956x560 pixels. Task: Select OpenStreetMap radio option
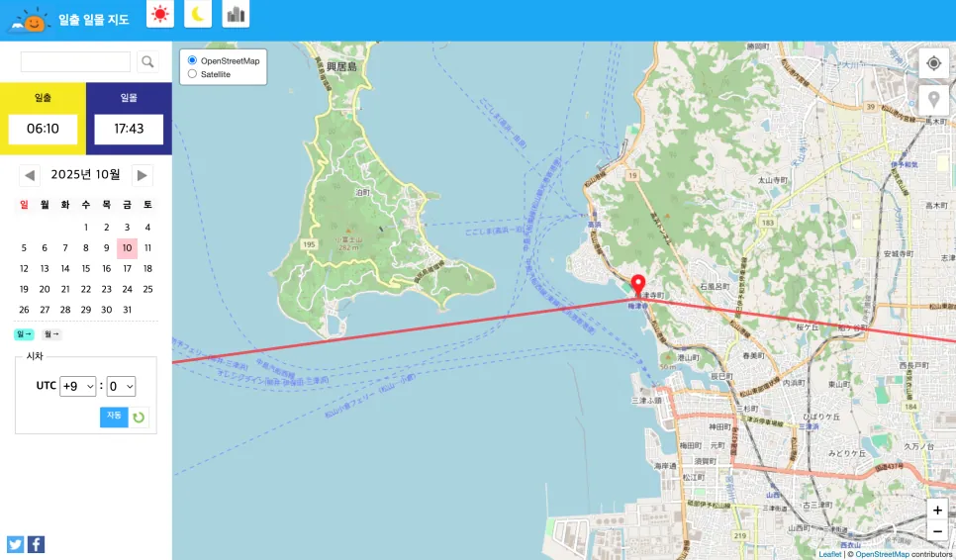(192, 60)
